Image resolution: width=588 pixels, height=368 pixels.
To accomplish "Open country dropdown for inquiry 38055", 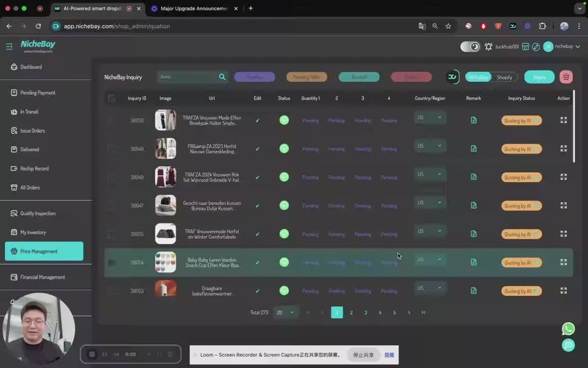I will (x=430, y=232).
